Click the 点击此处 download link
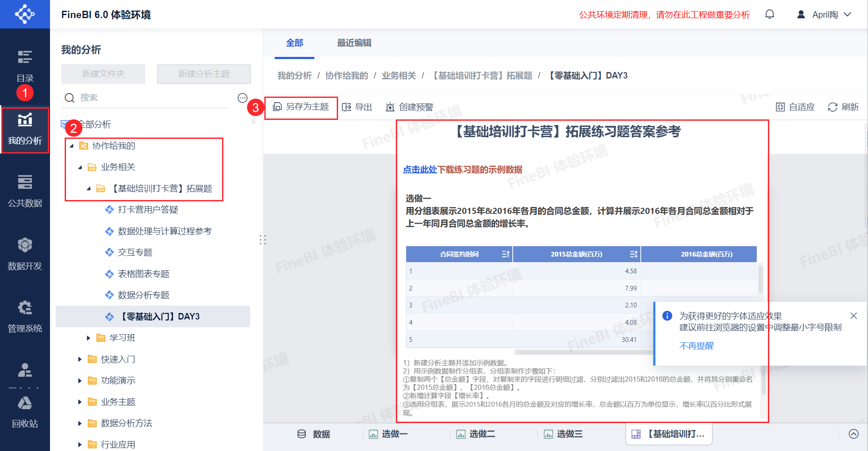The image size is (868, 451). tap(420, 170)
